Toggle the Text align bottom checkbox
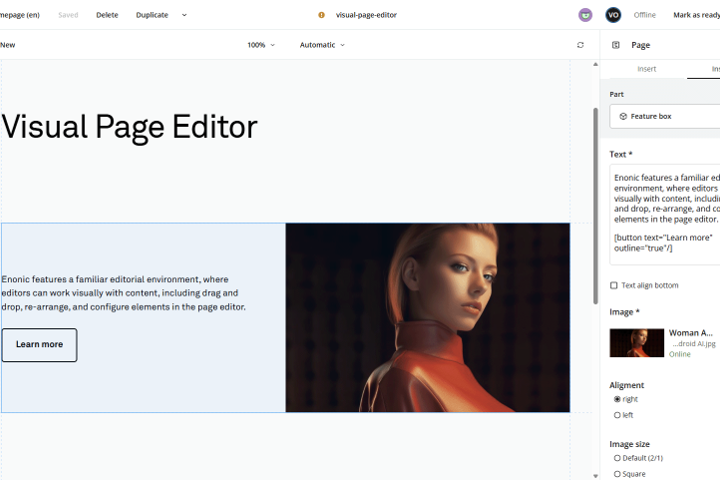This screenshot has height=480, width=720. [613, 286]
